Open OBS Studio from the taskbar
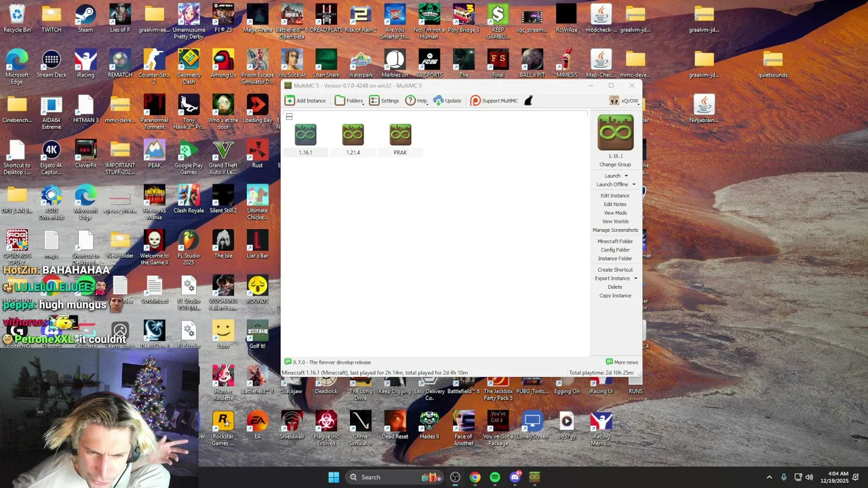 (455, 477)
